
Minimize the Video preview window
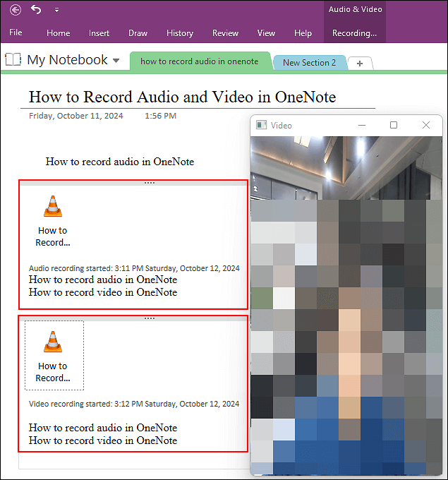[362, 125]
